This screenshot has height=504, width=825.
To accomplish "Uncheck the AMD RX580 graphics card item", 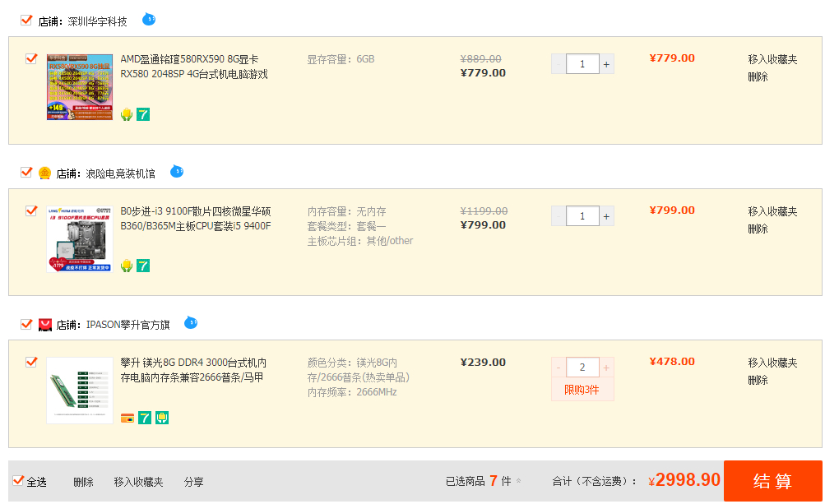I will [31, 58].
